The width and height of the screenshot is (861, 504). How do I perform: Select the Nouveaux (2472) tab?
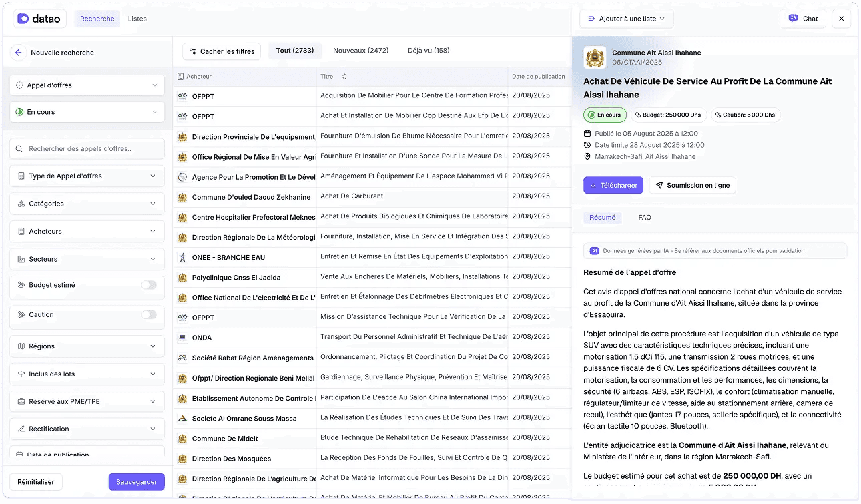click(x=360, y=51)
